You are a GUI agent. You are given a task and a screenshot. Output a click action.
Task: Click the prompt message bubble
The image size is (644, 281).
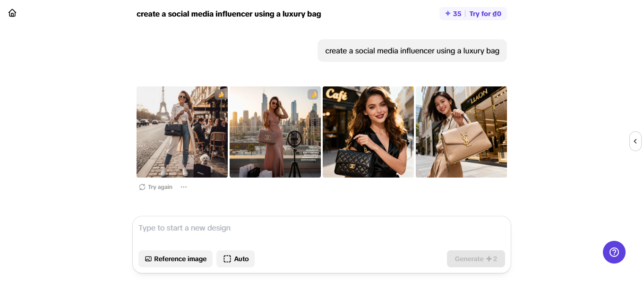[x=412, y=51]
